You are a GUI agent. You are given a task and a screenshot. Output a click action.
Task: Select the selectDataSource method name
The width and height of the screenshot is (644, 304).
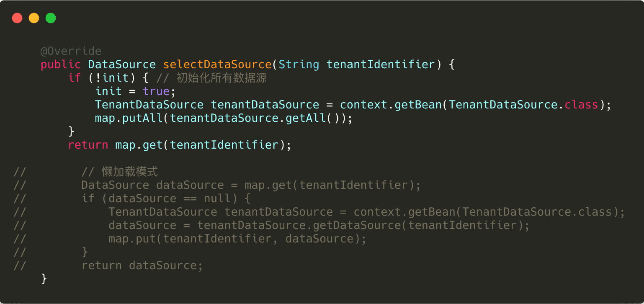click(217, 65)
